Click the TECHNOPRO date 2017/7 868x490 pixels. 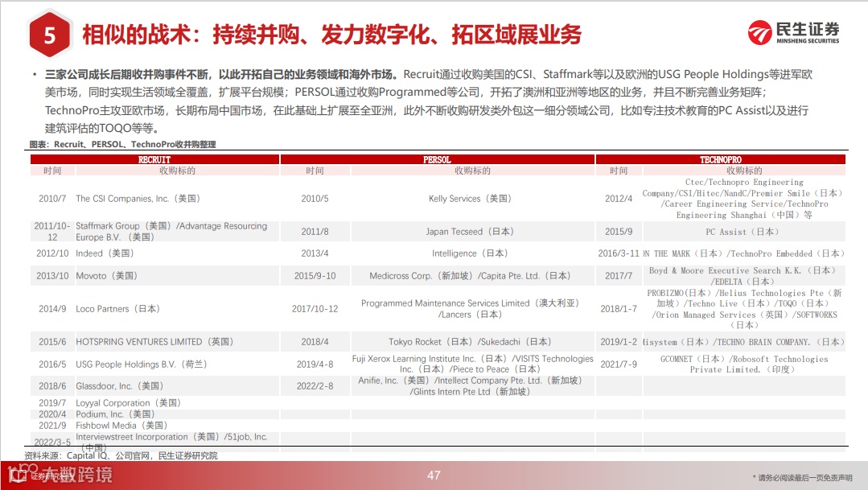[x=619, y=275]
